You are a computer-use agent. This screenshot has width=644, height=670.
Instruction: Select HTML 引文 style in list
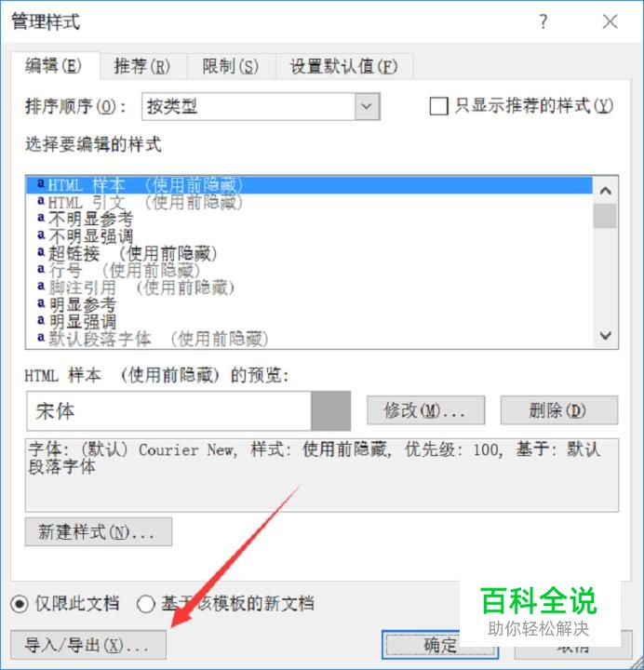click(309, 202)
